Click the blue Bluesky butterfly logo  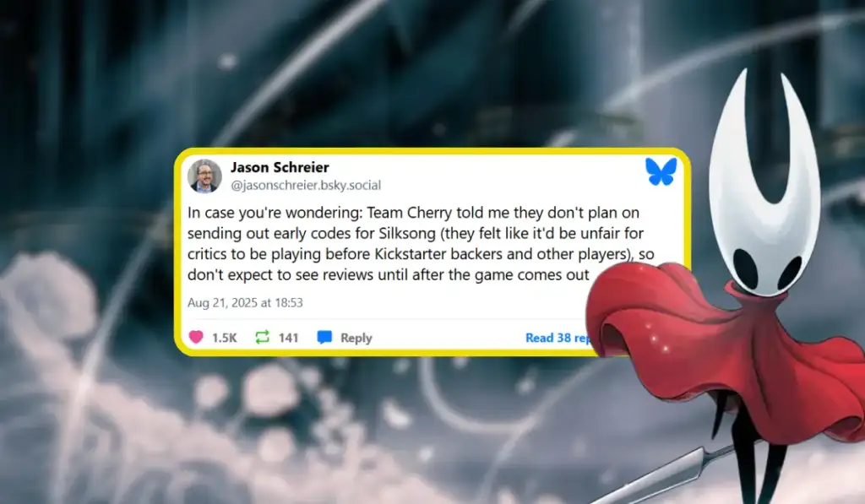point(661,171)
